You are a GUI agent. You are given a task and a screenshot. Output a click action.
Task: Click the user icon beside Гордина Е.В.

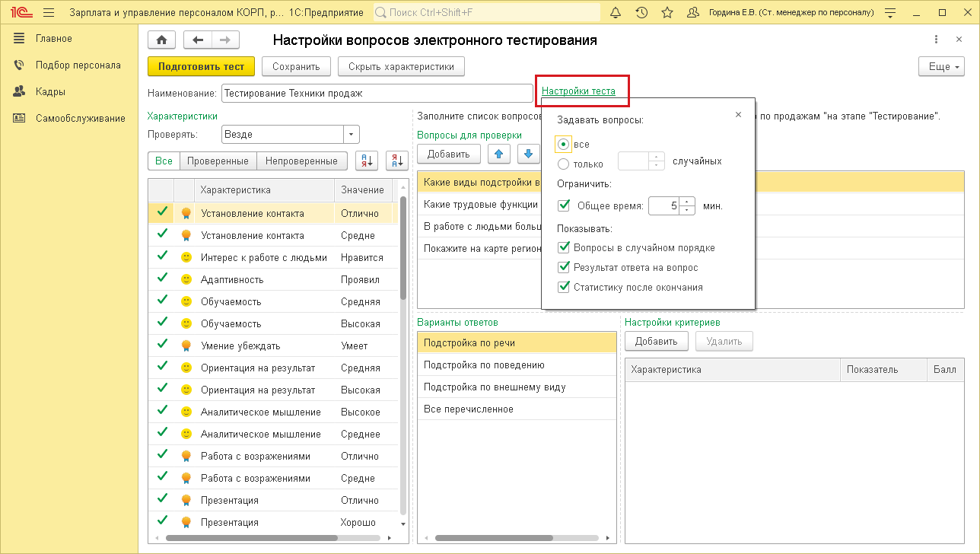tap(693, 13)
